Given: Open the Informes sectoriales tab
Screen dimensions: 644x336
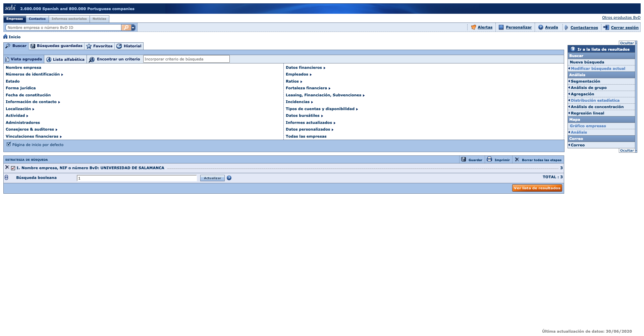Looking at the screenshot, I should coord(69,19).
